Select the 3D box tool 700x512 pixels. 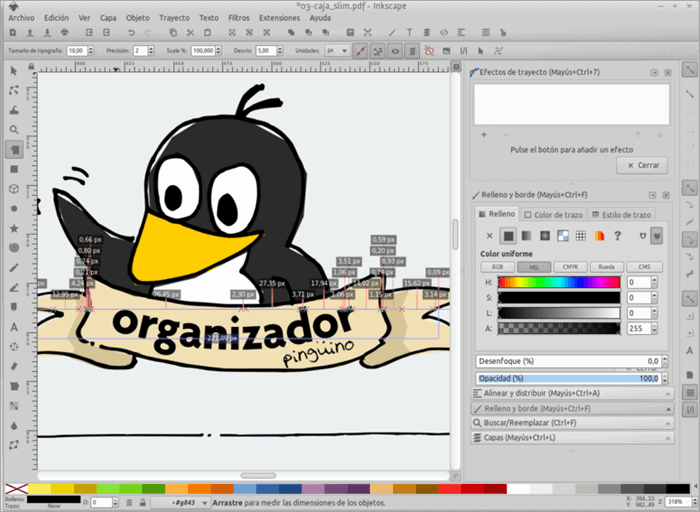[x=14, y=189]
